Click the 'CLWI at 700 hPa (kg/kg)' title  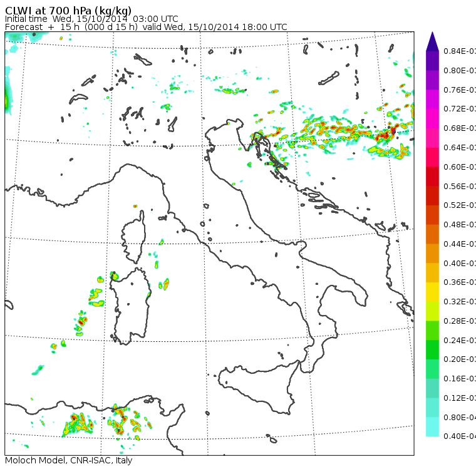pyautogui.click(x=68, y=10)
